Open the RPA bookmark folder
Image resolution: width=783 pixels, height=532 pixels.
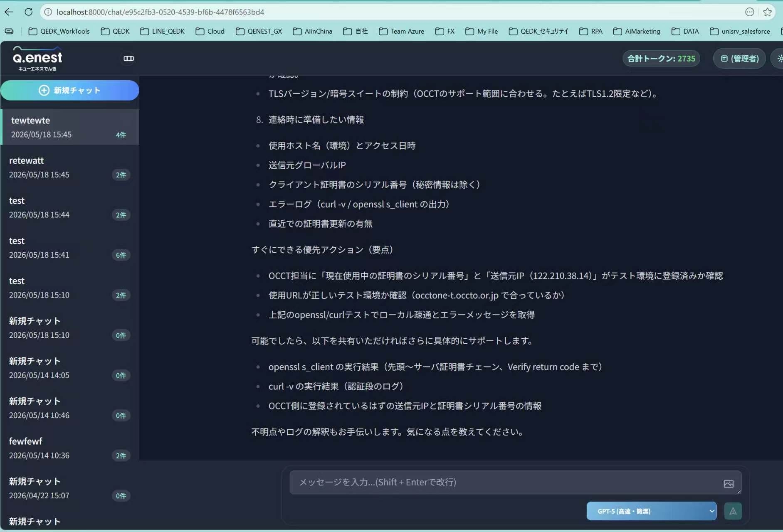point(591,31)
